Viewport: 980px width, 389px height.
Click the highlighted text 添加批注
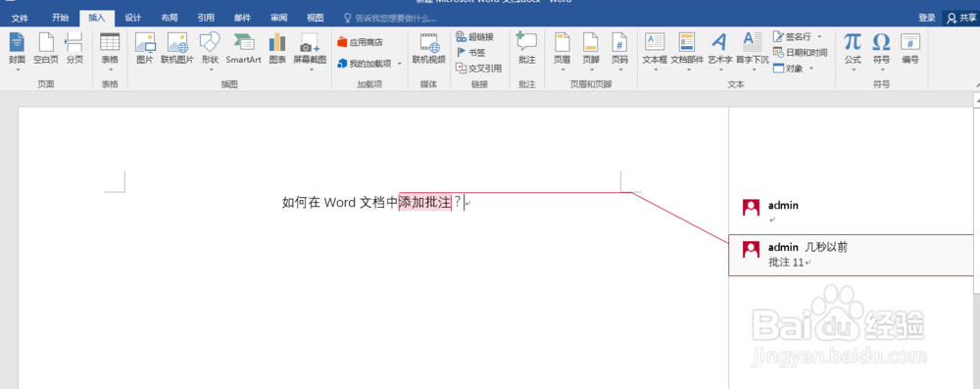tap(425, 202)
